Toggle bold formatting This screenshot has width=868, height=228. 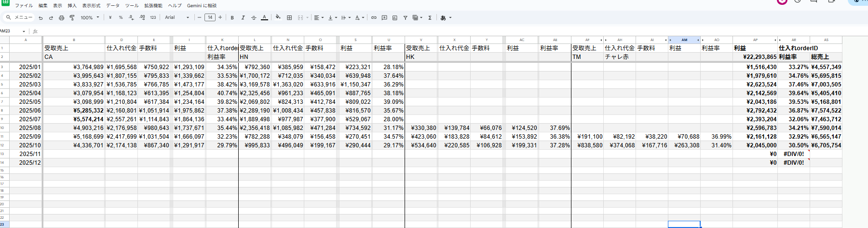(x=232, y=18)
